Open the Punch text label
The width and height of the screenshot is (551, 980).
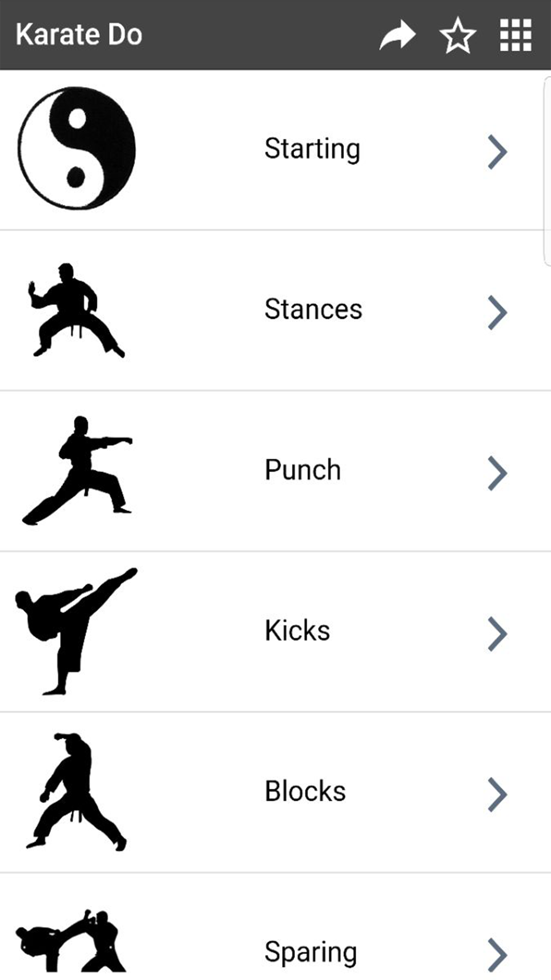(x=303, y=470)
